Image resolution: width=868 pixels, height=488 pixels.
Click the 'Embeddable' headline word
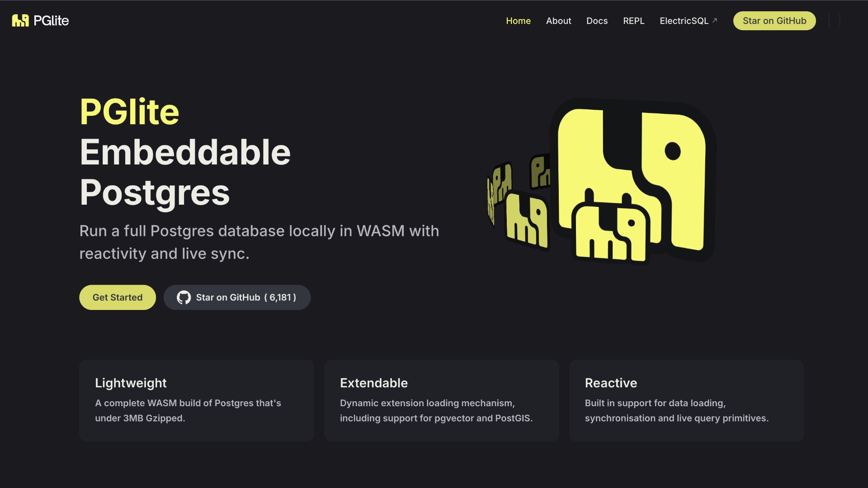[185, 152]
